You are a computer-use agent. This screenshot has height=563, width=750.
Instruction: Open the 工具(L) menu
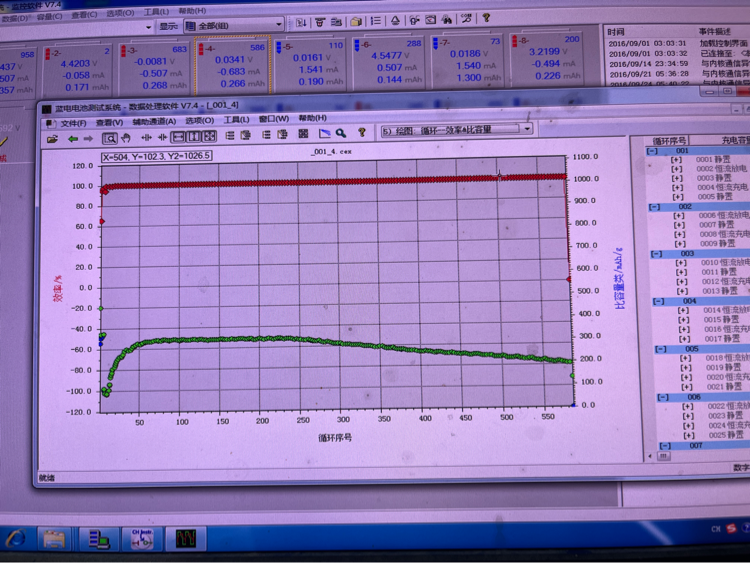237,120
